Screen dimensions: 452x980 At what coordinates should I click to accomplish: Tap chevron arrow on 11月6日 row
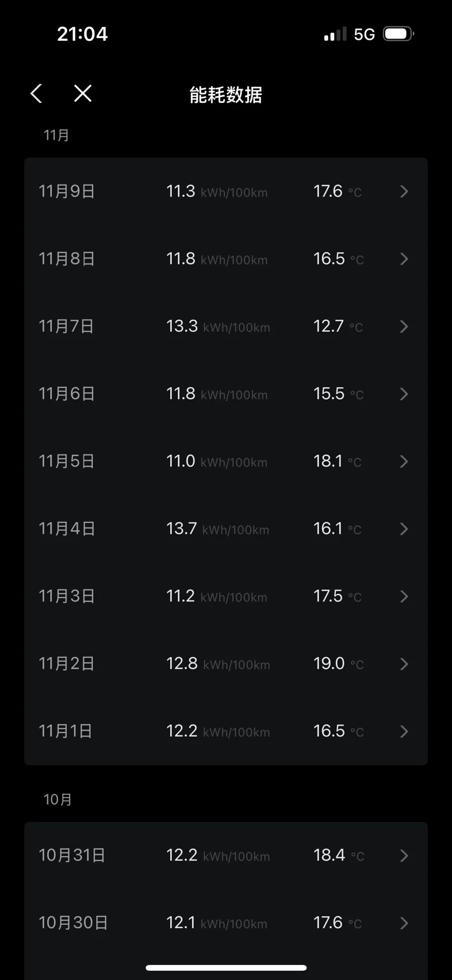[404, 394]
